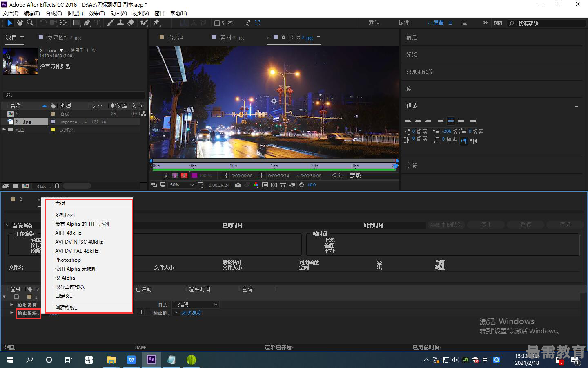The height and width of the screenshot is (368, 588).
Task: Set paragraph alignment to left align
Action: pyautogui.click(x=408, y=120)
